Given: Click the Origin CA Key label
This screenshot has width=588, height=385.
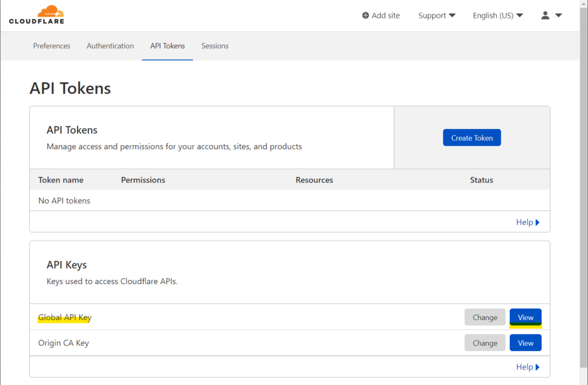Looking at the screenshot, I should point(63,343).
